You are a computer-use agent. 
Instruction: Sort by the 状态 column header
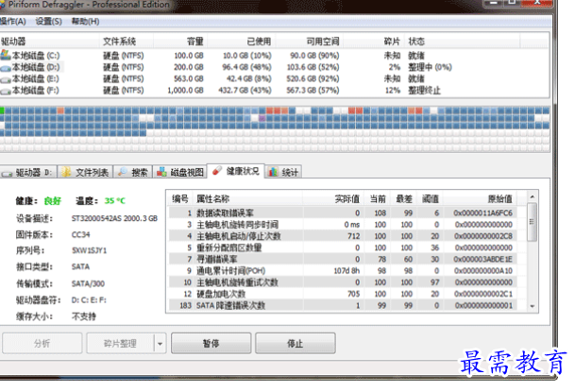click(x=462, y=42)
